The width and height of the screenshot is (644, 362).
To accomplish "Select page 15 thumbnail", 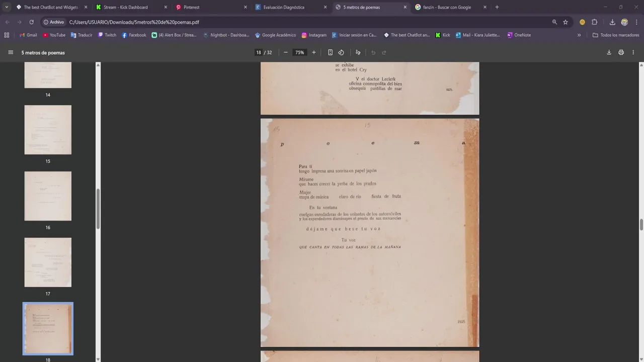I will tap(48, 130).
